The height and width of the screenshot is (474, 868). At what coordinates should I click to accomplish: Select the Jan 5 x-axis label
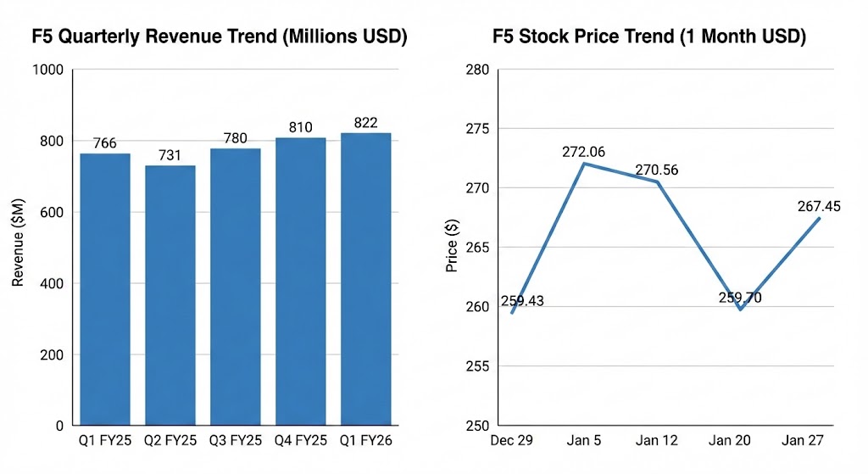585,442
